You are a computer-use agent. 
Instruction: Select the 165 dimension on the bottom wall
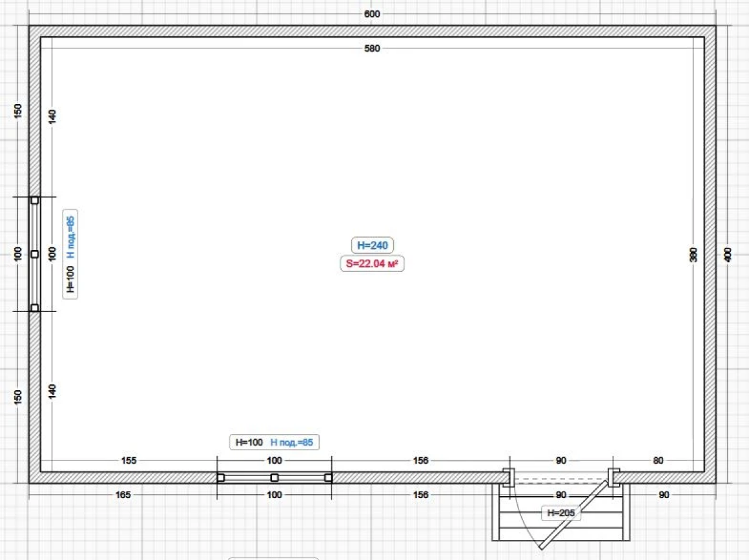123,495
